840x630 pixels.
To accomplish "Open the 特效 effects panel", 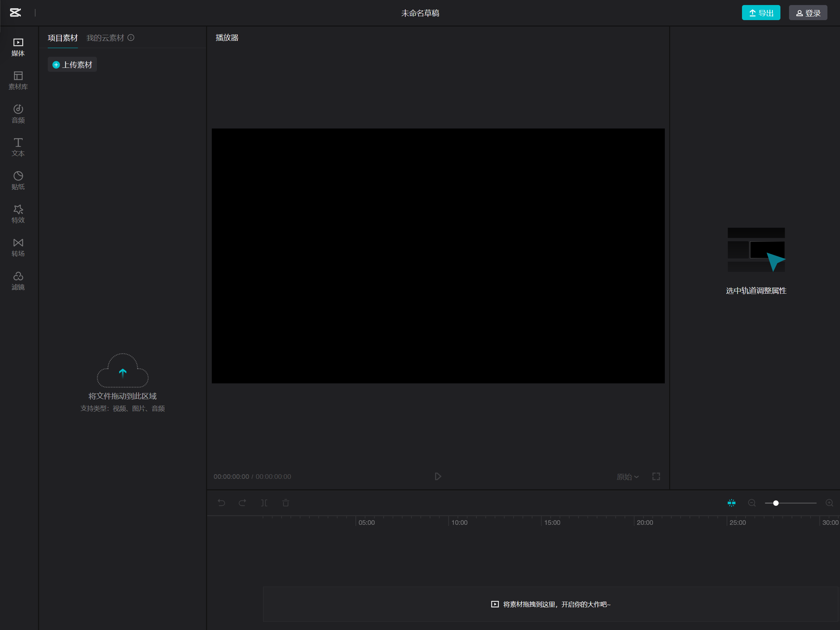I will point(18,214).
